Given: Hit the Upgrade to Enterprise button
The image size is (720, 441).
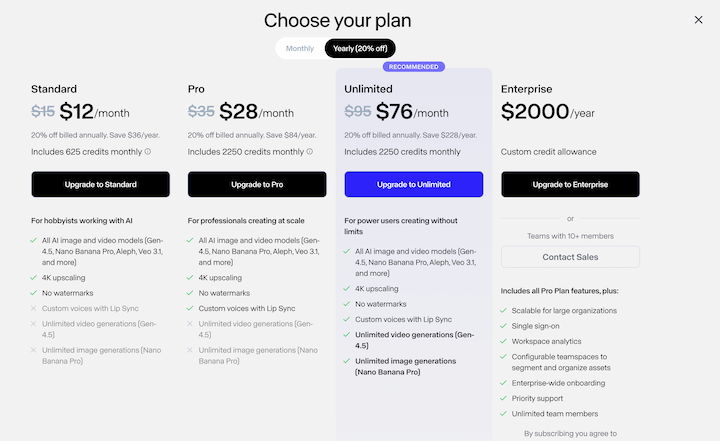Looking at the screenshot, I should click(x=570, y=184).
